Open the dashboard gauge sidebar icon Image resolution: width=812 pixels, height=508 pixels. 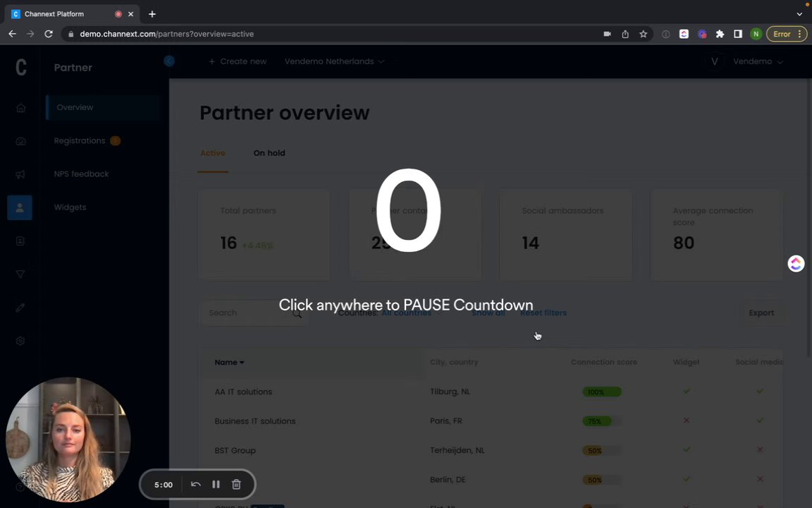(x=20, y=141)
